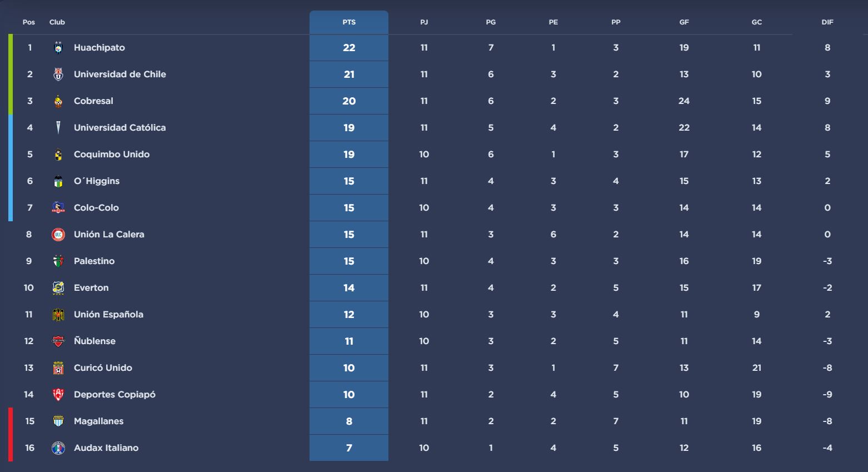Open the Universidad Católica team name
868x472 pixels.
click(120, 128)
